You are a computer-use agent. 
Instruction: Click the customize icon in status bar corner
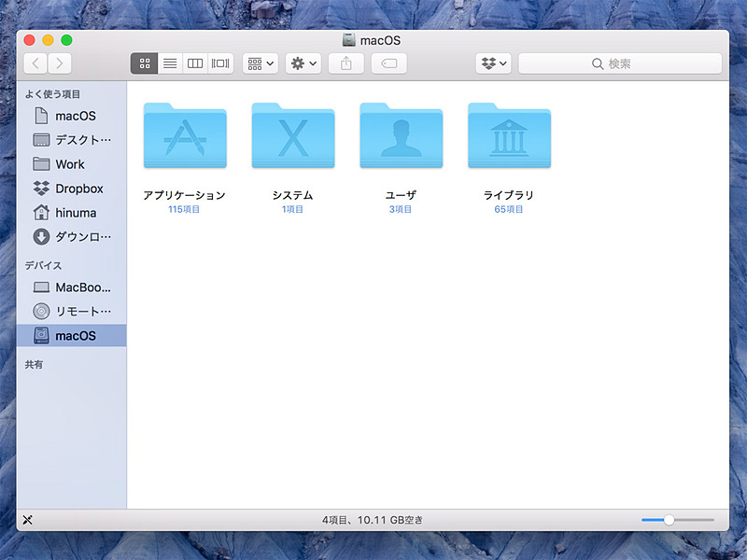click(28, 520)
